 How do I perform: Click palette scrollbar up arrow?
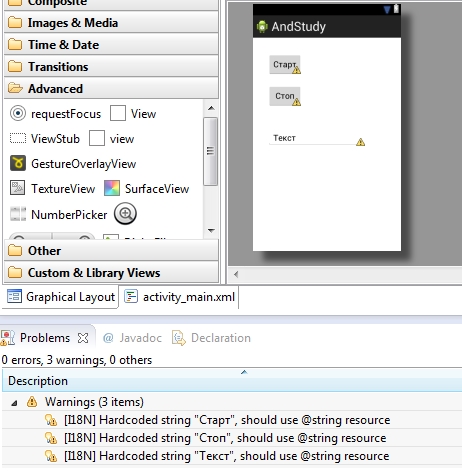pos(211,108)
